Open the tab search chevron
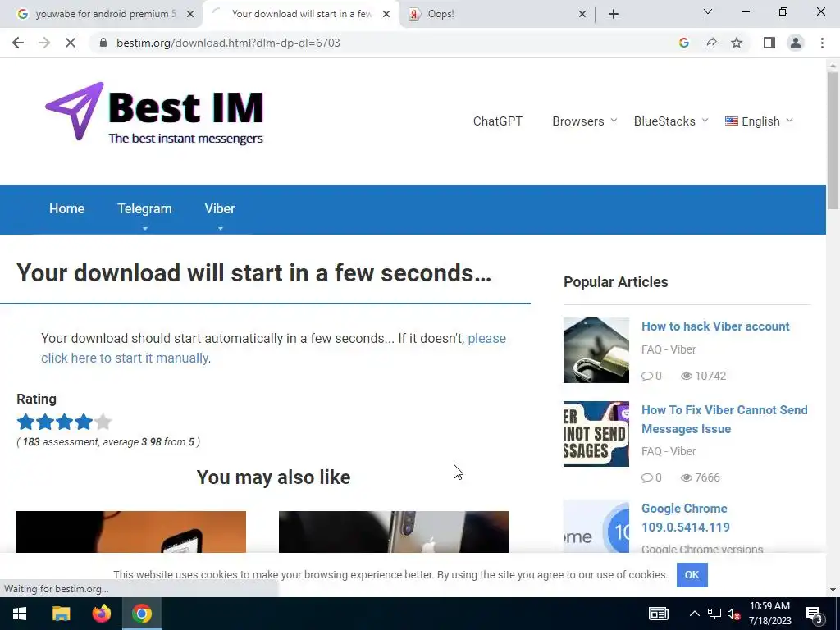840x630 pixels. point(708,11)
